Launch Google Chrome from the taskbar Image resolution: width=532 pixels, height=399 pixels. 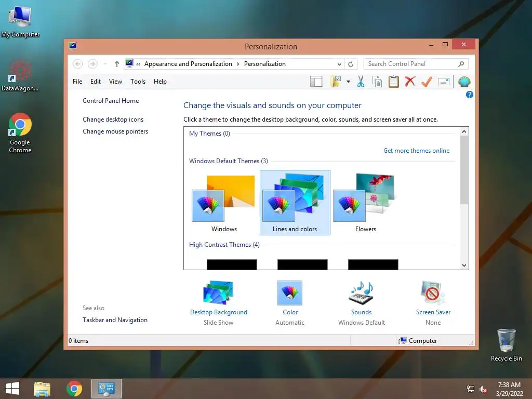[x=74, y=389]
